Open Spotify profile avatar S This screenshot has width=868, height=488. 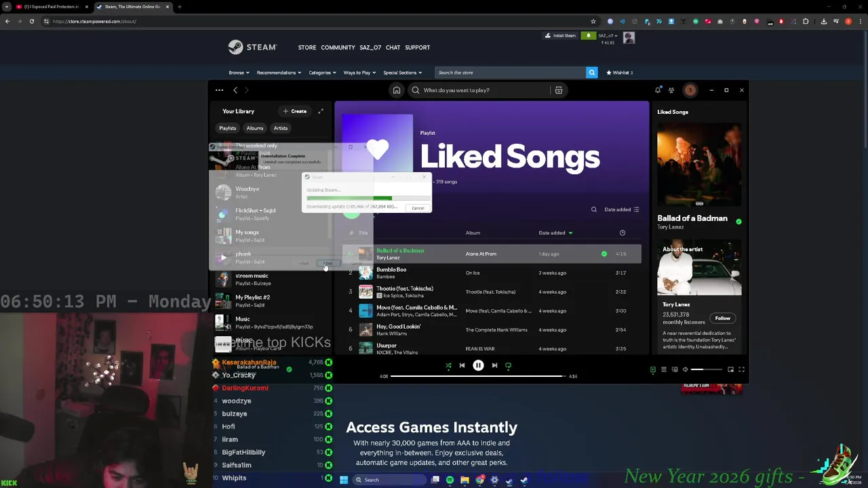(690, 90)
